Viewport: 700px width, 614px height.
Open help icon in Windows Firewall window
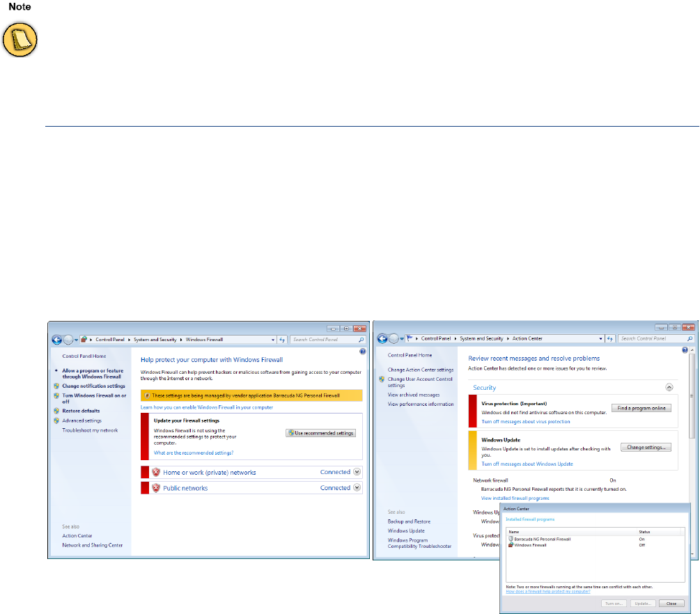tap(362, 352)
